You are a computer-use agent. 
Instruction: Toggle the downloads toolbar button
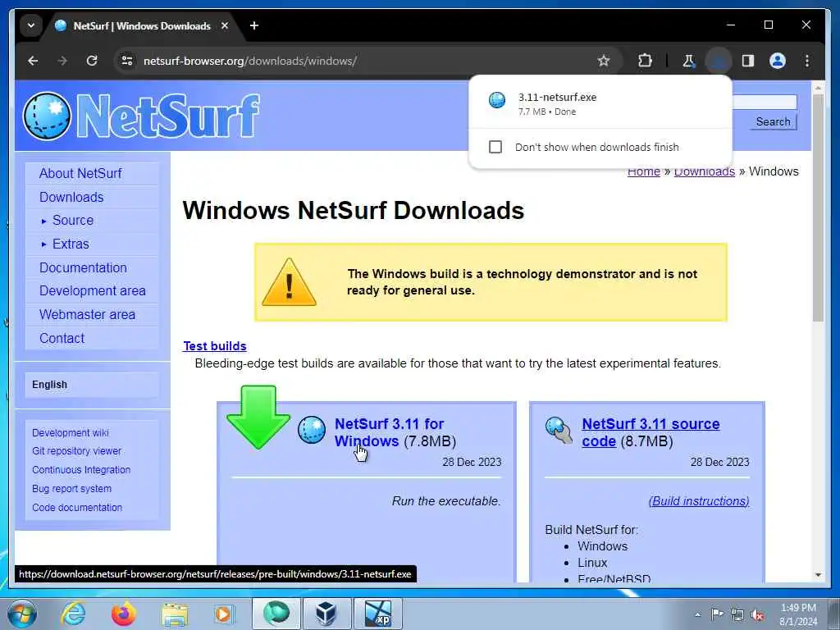point(719,61)
